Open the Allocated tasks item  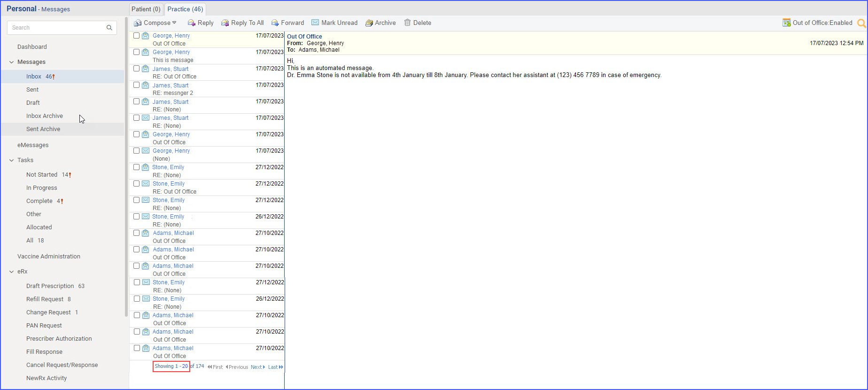(39, 227)
